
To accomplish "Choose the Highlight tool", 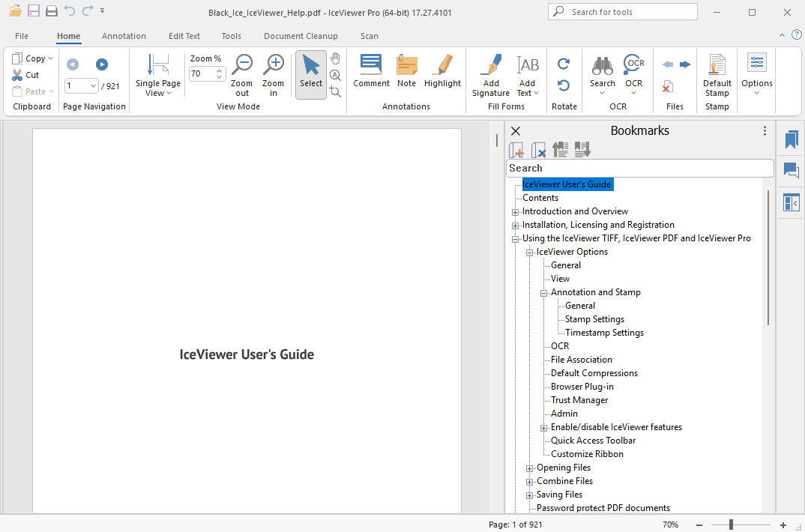I will 442,70.
